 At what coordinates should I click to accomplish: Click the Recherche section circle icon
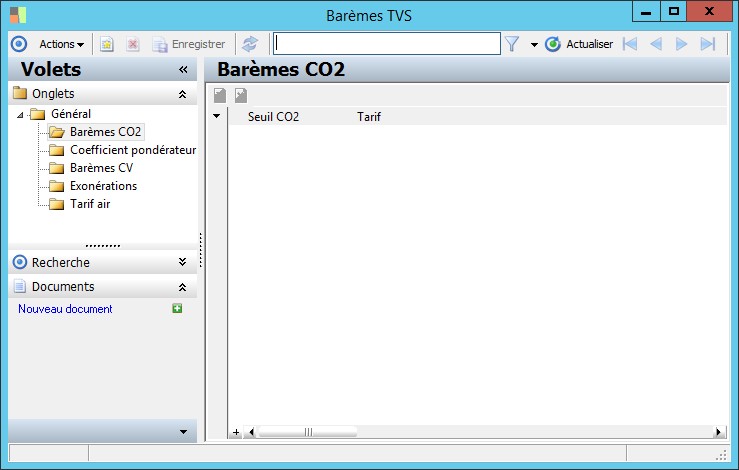20,262
